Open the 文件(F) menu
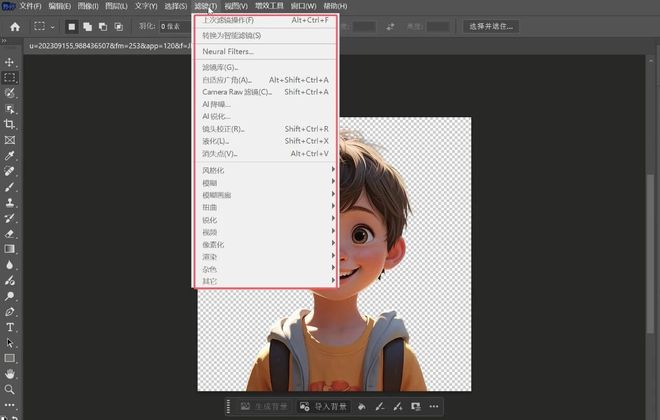The height and width of the screenshot is (420, 660). pyautogui.click(x=30, y=6)
